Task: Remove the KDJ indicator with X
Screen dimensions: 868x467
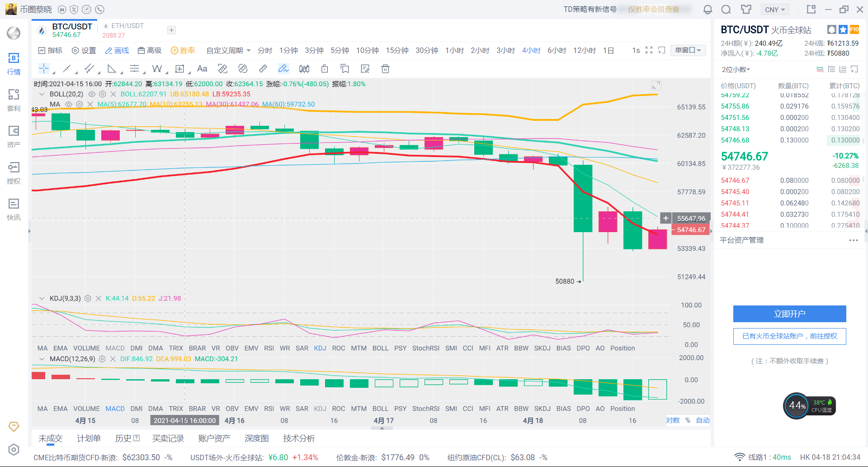Action: [99, 298]
